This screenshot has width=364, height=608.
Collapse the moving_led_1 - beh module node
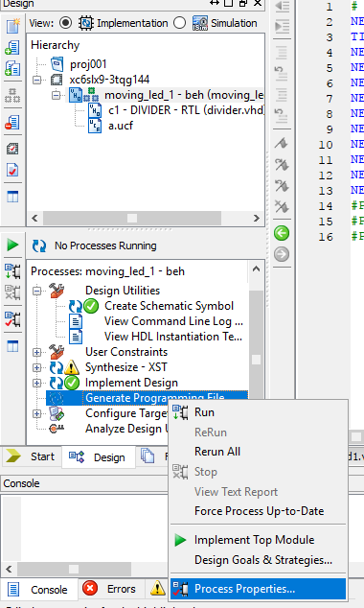pyautogui.click(x=57, y=95)
